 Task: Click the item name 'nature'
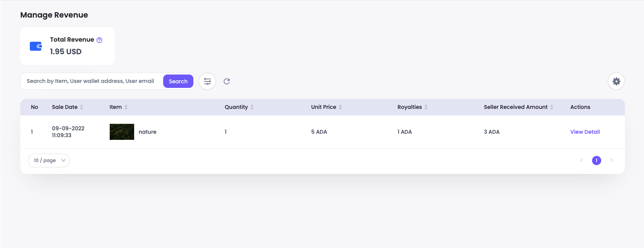[148, 132]
